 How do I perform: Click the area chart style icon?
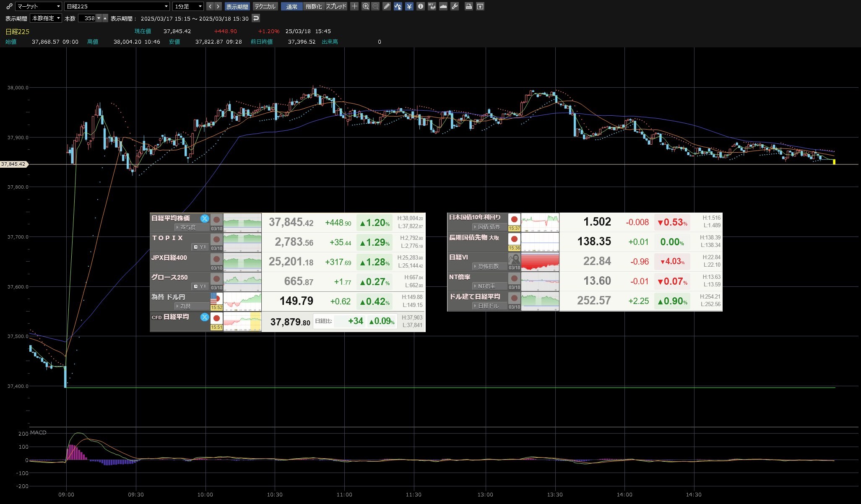pos(443,6)
